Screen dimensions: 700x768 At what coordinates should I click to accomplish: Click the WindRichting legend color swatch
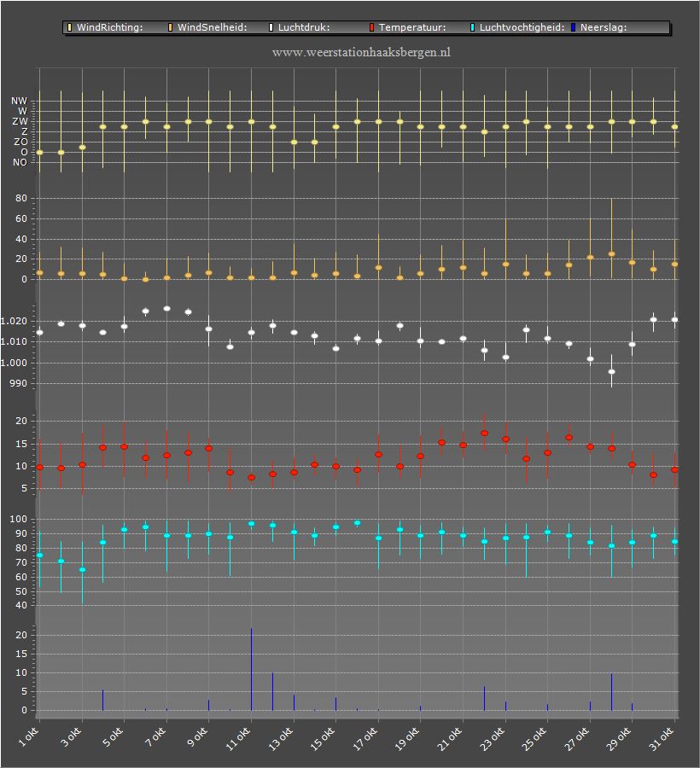click(69, 27)
